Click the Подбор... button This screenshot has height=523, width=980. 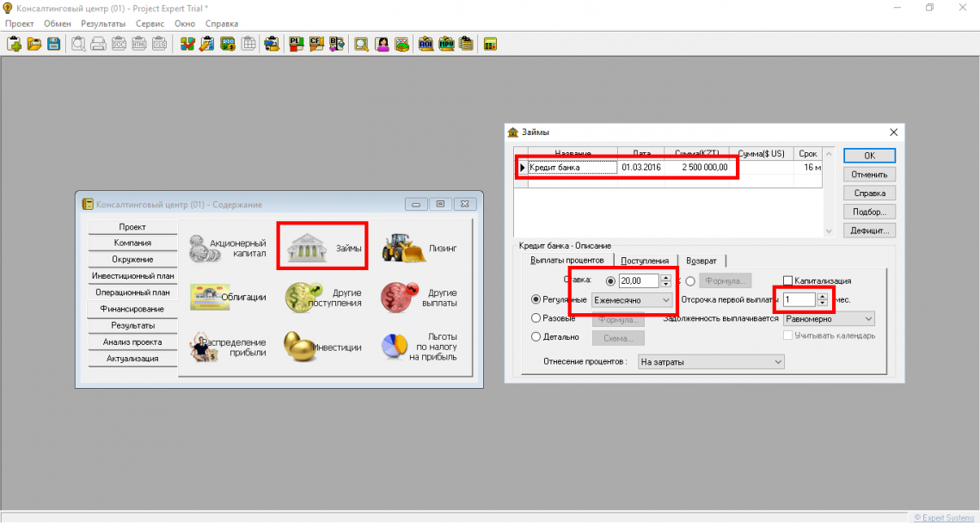869,212
